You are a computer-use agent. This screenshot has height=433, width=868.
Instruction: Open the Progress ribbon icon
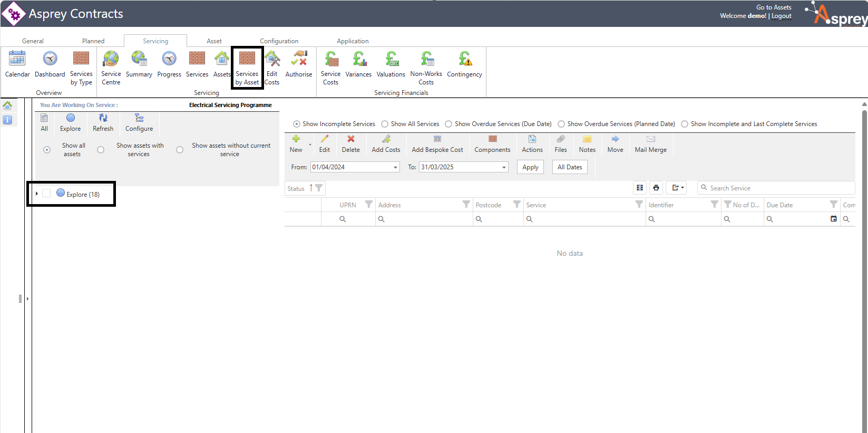[169, 64]
